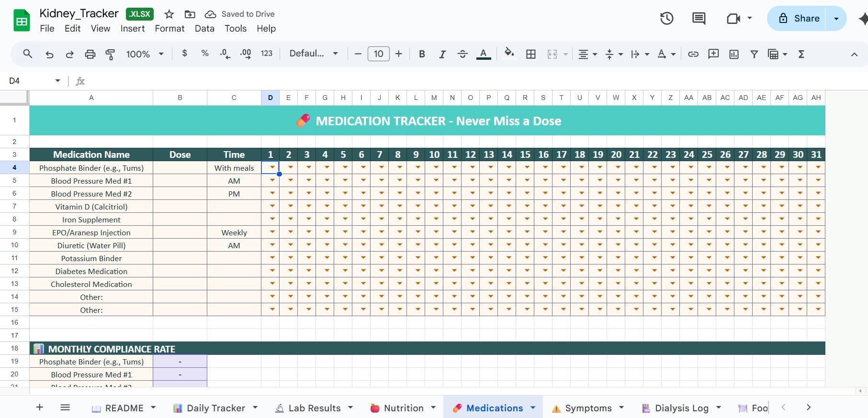Select the EPO/Aranesp Injection cell
This screenshot has width=868, height=418.
pyautogui.click(x=91, y=232)
